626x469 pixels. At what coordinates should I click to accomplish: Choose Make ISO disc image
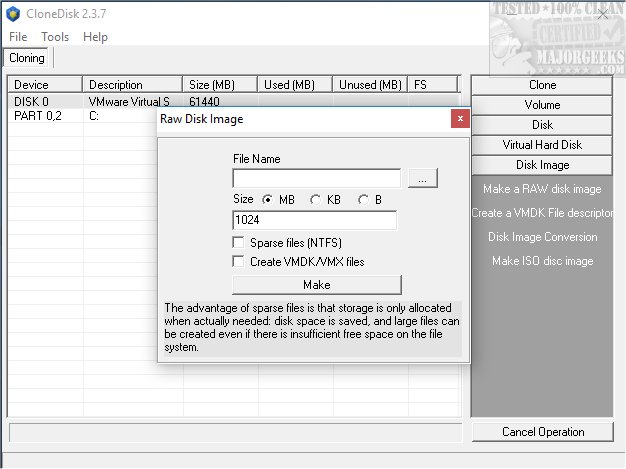pyautogui.click(x=542, y=261)
